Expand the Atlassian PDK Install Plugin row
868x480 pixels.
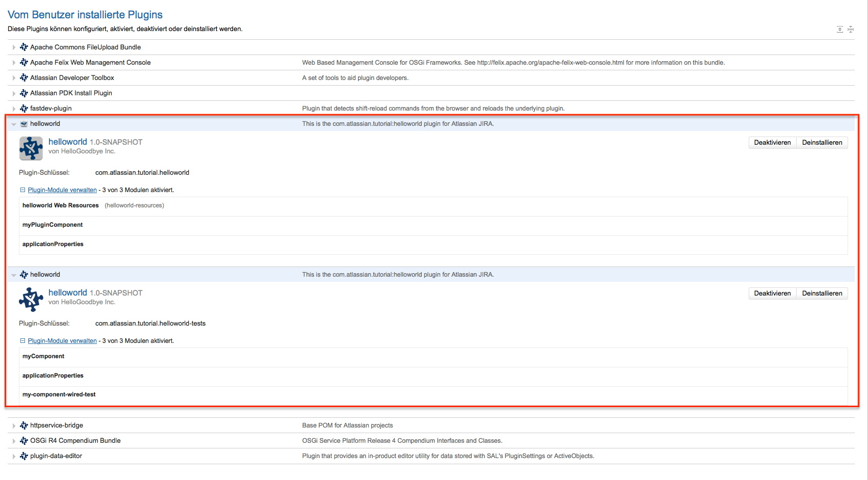pos(14,93)
